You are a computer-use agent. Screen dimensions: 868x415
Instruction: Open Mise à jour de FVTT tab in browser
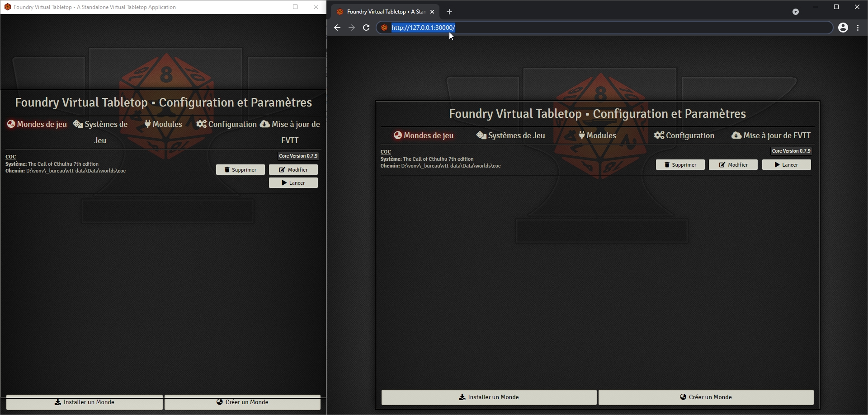point(771,135)
